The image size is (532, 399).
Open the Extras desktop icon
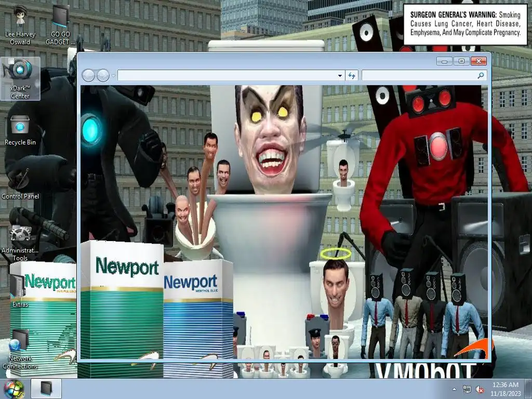click(x=20, y=291)
